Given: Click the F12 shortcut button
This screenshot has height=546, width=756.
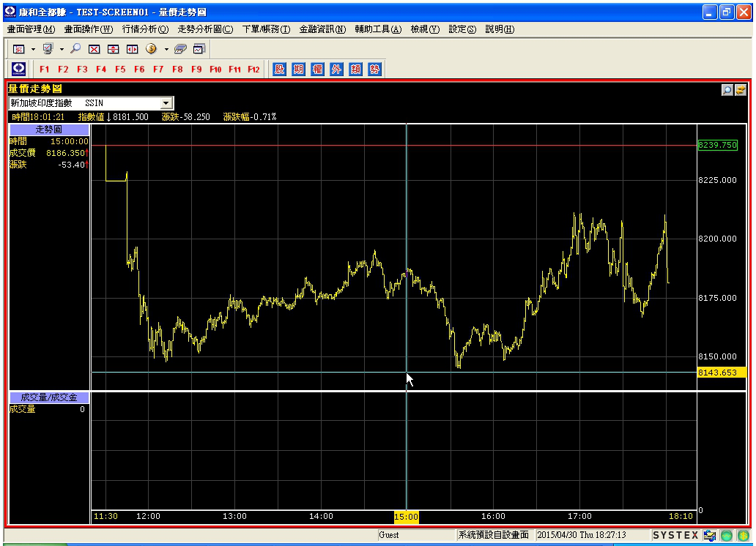Looking at the screenshot, I should pos(253,70).
